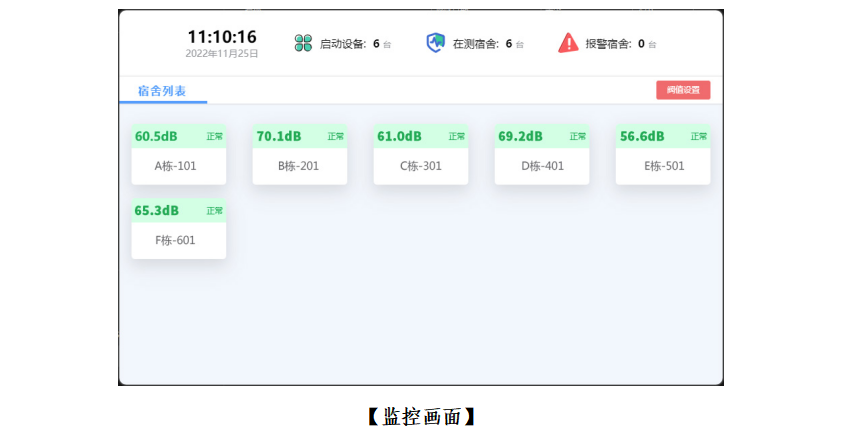Click the red 报警宿舍 warning triangle icon
850x438 pixels.
[568, 43]
